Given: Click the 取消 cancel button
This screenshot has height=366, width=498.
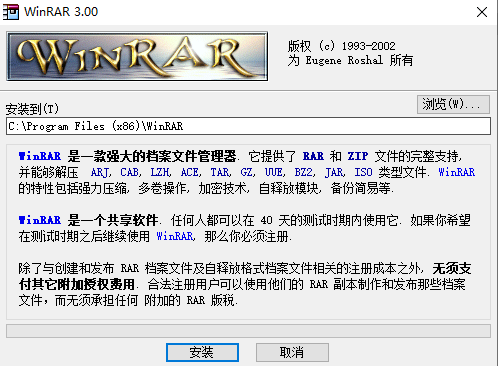Looking at the screenshot, I should (x=292, y=352).
